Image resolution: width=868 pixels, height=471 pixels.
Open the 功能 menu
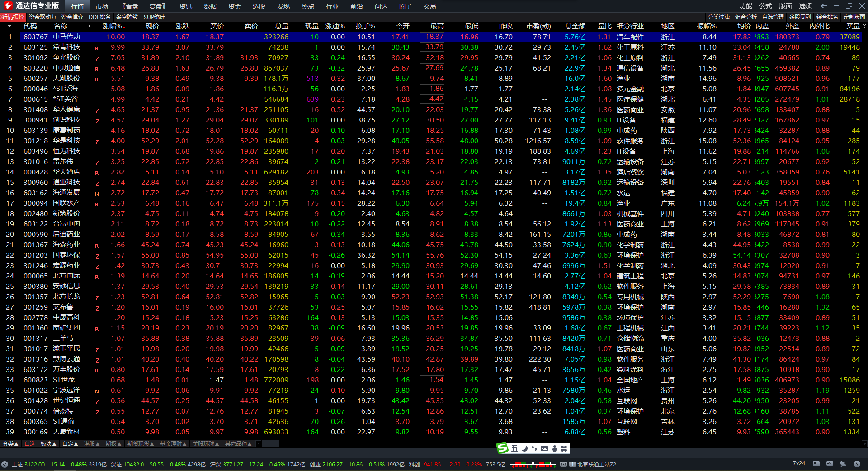746,6
